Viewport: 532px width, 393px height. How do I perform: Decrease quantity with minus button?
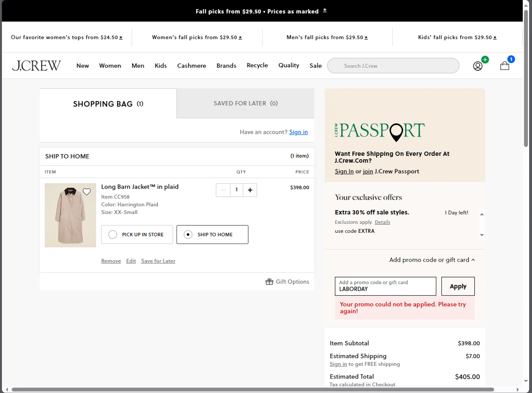[x=223, y=190]
